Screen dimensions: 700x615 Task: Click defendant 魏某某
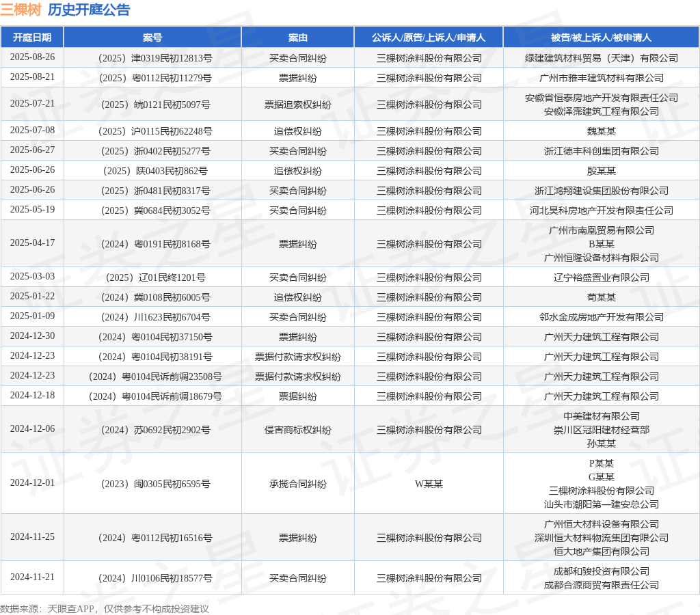coord(602,131)
